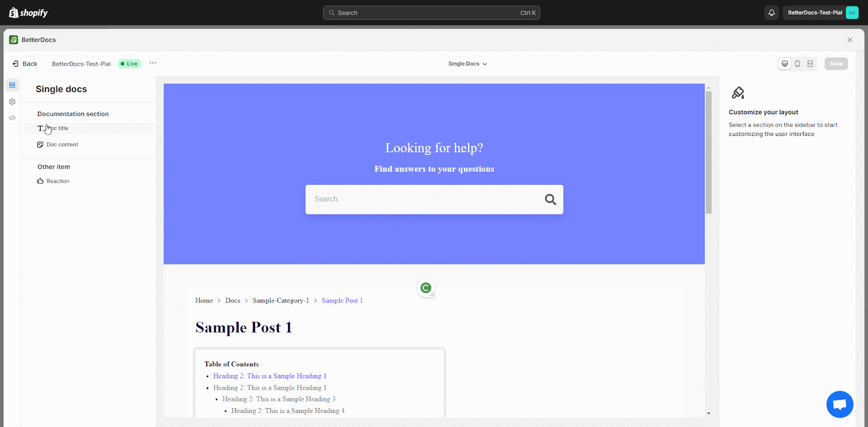868x427 pixels.
Task: Click the Sample Heading 3 TOC entry
Action: [279, 399]
